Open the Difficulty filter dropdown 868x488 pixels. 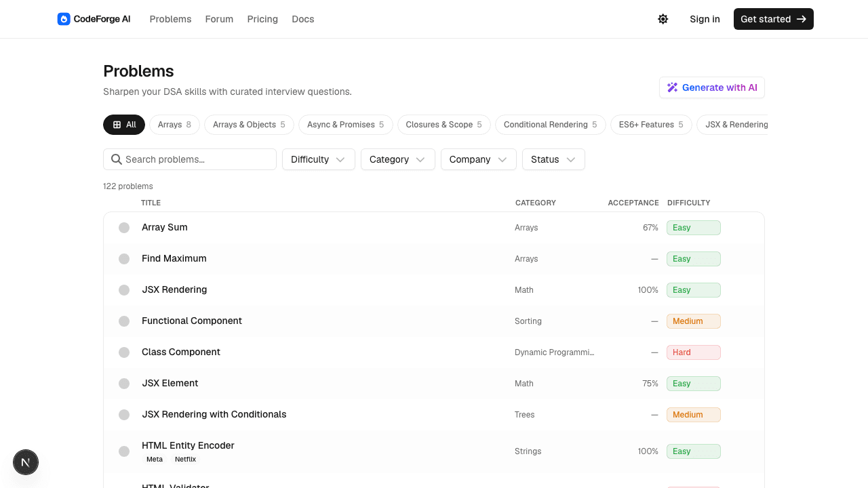tap(319, 159)
